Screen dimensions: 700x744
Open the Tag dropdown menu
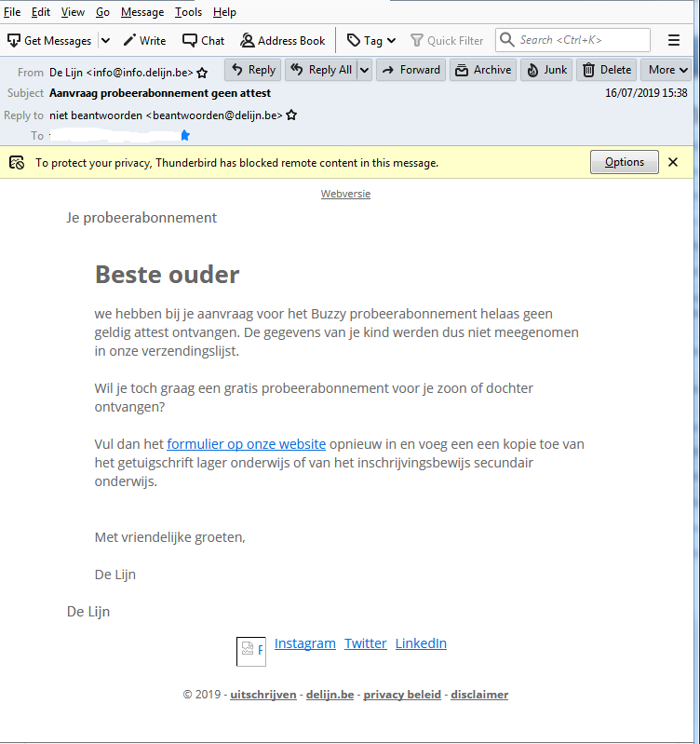point(371,41)
